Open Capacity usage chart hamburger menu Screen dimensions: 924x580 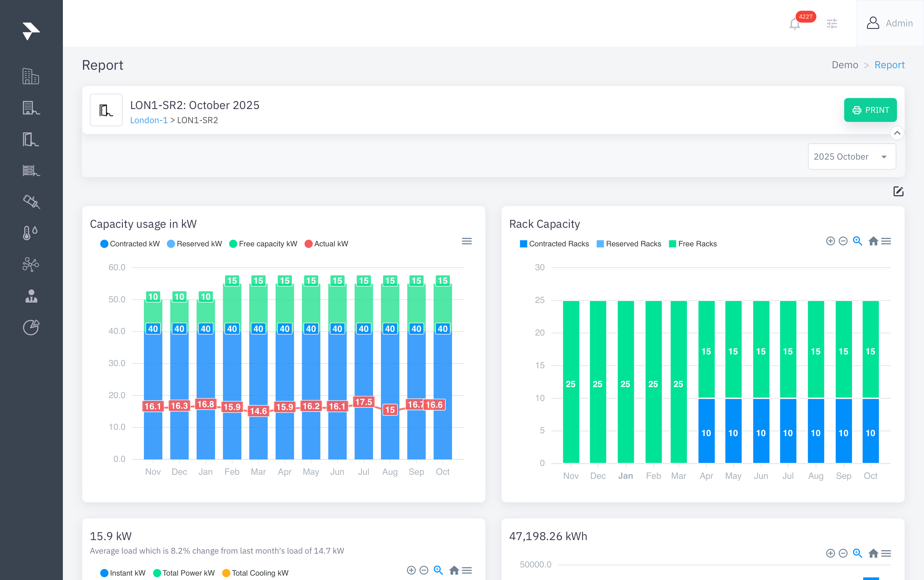[x=467, y=241]
